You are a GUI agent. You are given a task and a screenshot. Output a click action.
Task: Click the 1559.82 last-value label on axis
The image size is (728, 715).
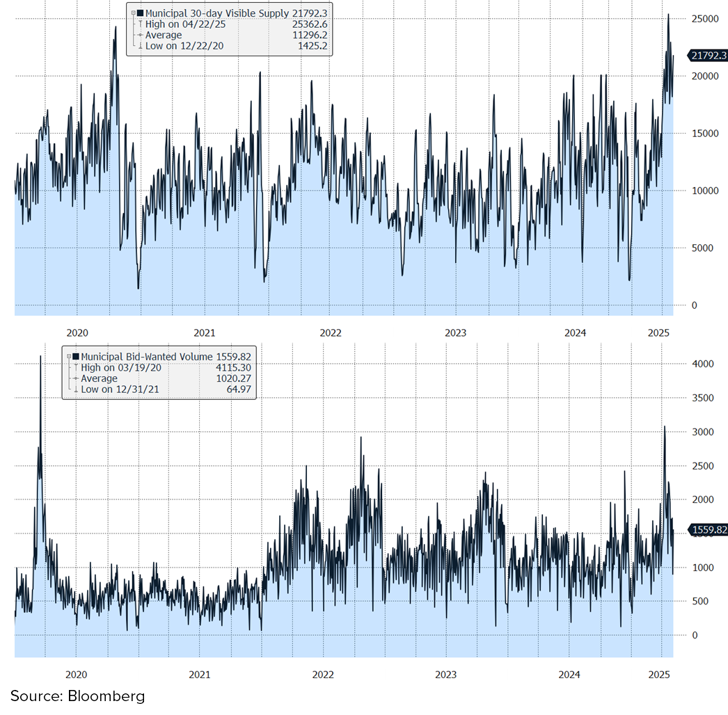point(708,530)
